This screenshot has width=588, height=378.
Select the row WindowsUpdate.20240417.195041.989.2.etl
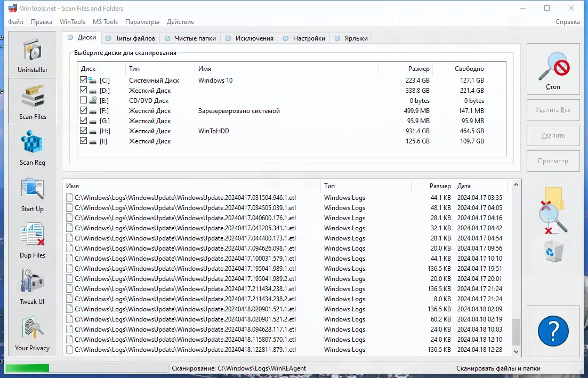click(287, 279)
